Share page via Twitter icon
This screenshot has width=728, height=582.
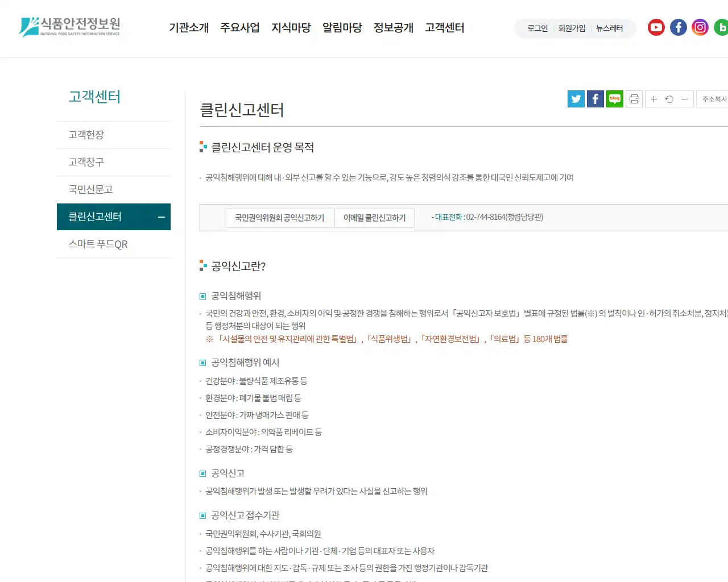pyautogui.click(x=576, y=99)
